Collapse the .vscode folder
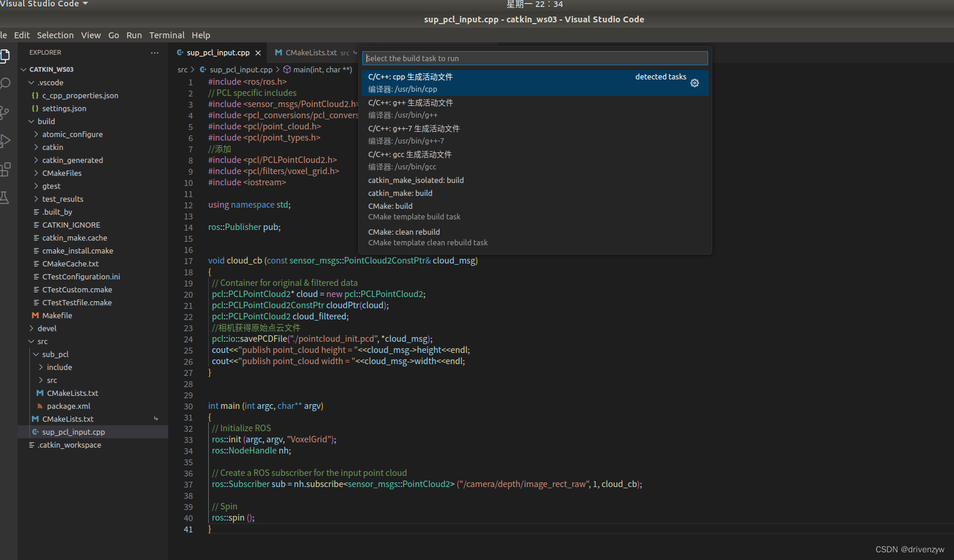The image size is (954, 560). pos(31,82)
